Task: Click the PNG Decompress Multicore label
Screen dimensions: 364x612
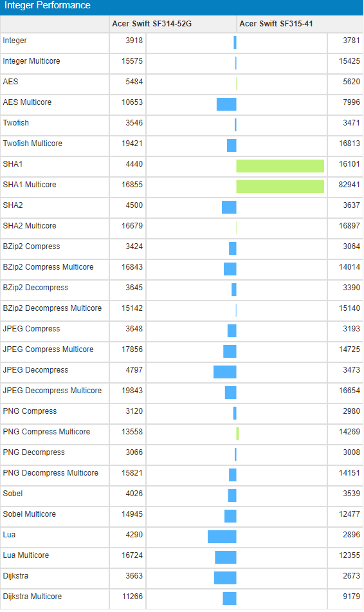Action: [x=51, y=473]
